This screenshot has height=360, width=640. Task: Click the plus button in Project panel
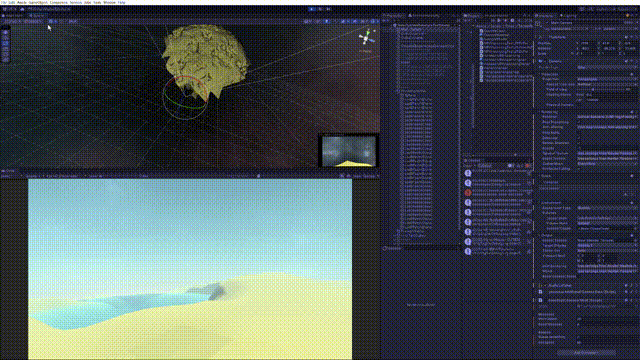[x=466, y=20]
